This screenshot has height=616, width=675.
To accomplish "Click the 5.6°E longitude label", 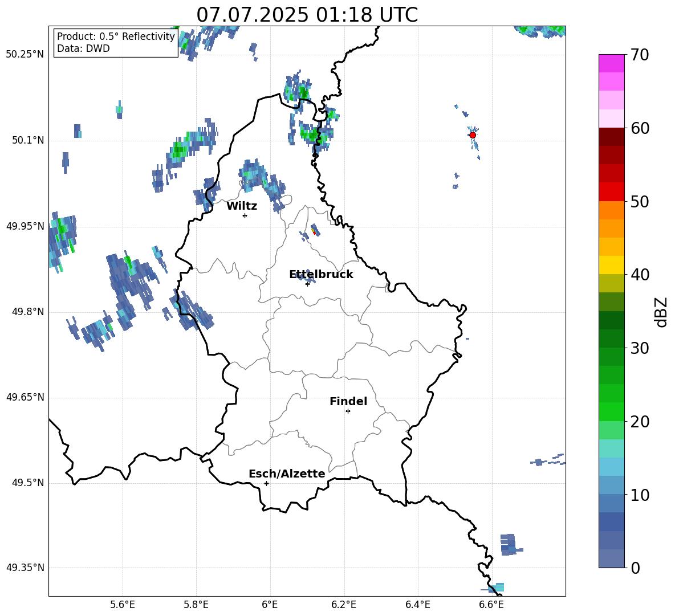I will [x=123, y=605].
